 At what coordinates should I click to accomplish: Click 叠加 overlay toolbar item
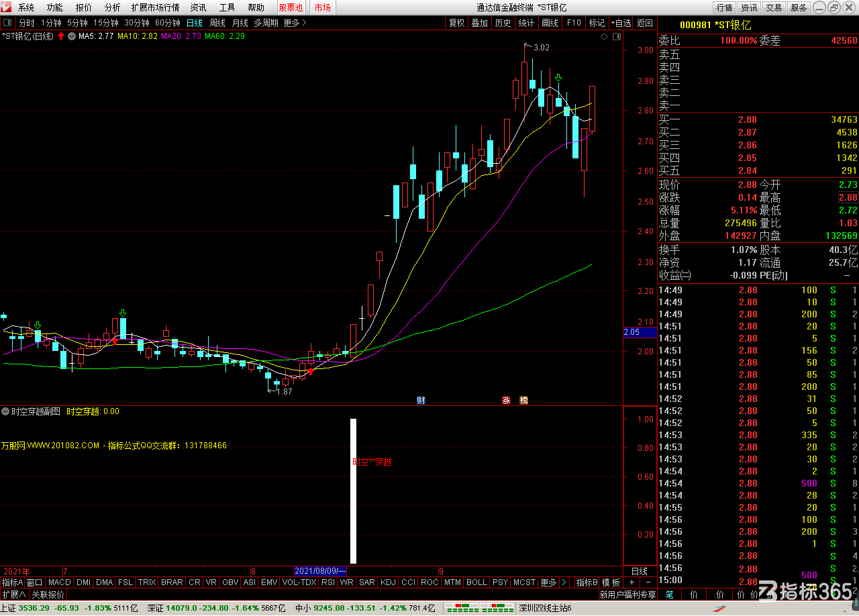pos(479,23)
